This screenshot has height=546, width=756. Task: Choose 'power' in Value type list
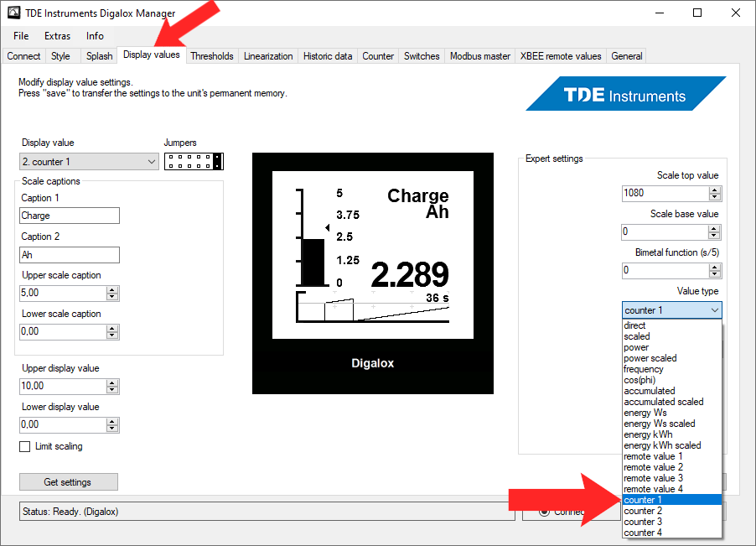[x=672, y=347]
